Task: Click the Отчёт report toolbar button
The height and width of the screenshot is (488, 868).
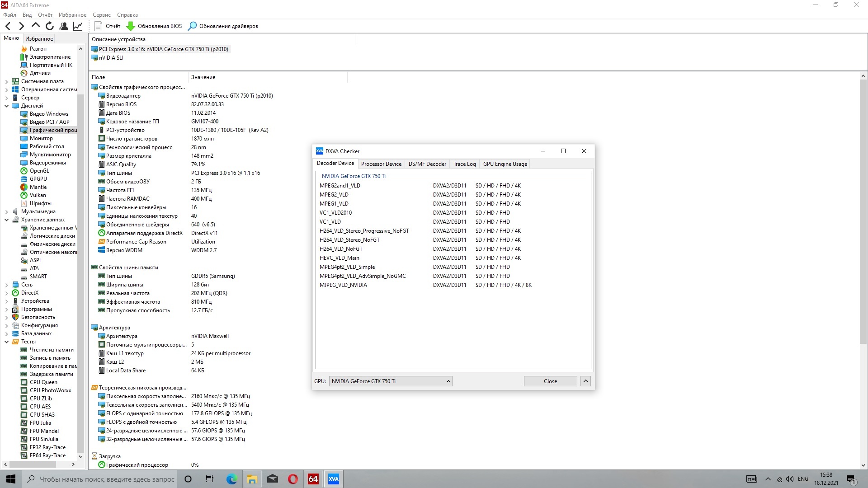Action: coord(108,26)
